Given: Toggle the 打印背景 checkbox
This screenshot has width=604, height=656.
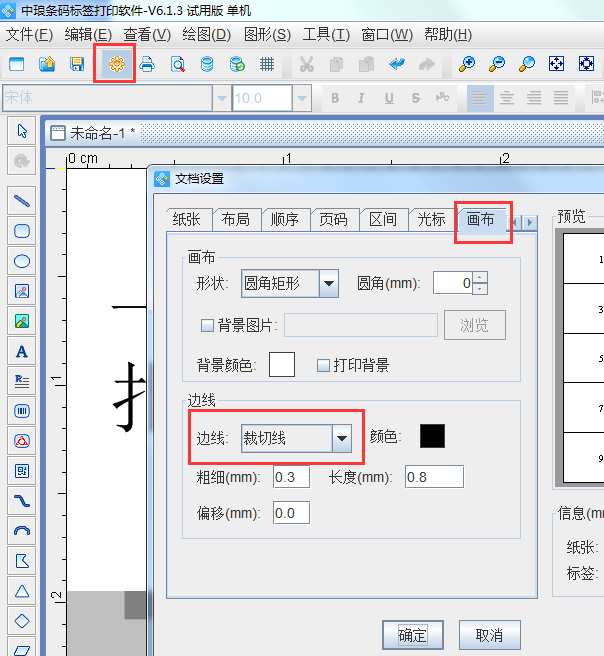Looking at the screenshot, I should click(x=323, y=365).
